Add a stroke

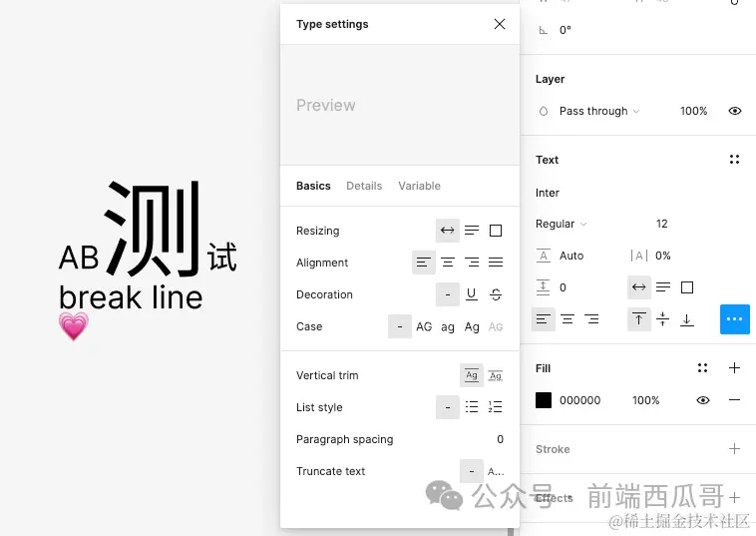(734, 449)
